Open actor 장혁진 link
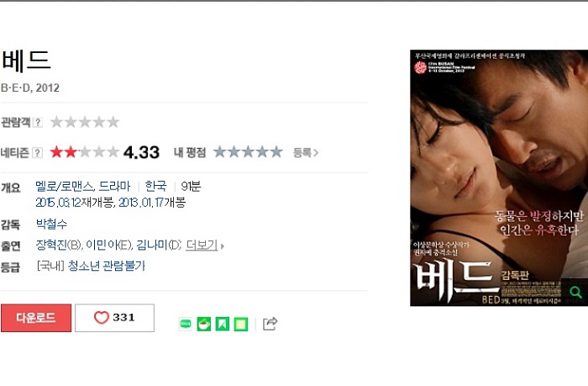This screenshot has height=386, width=588. click(x=51, y=246)
